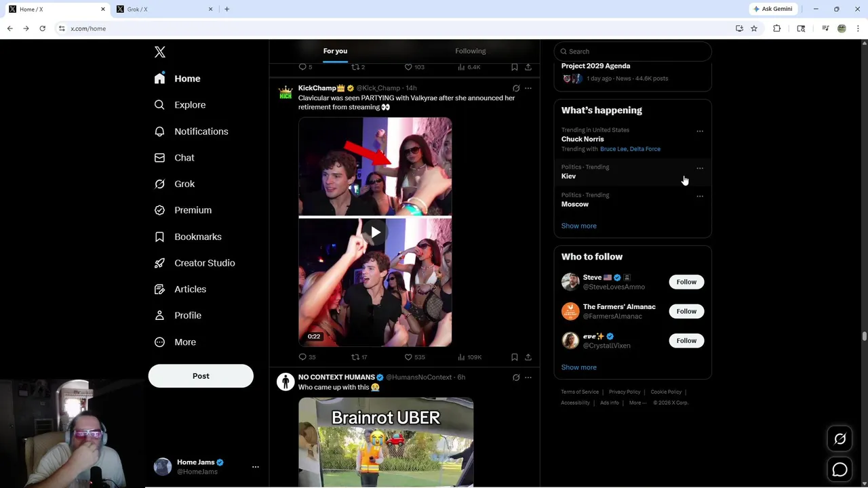Share the KickChamp post
Viewport: 868px width, 488px height.
coord(528,357)
